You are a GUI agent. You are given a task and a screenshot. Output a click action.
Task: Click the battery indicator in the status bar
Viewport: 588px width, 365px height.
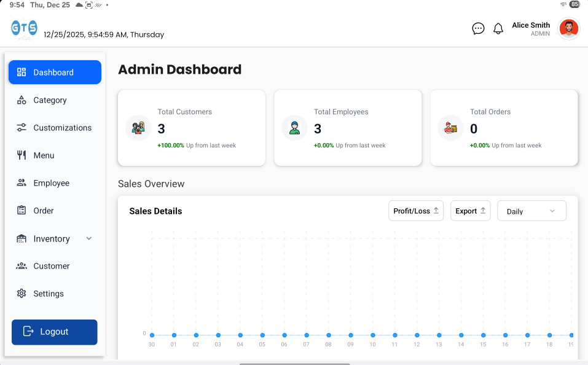click(x=574, y=4)
